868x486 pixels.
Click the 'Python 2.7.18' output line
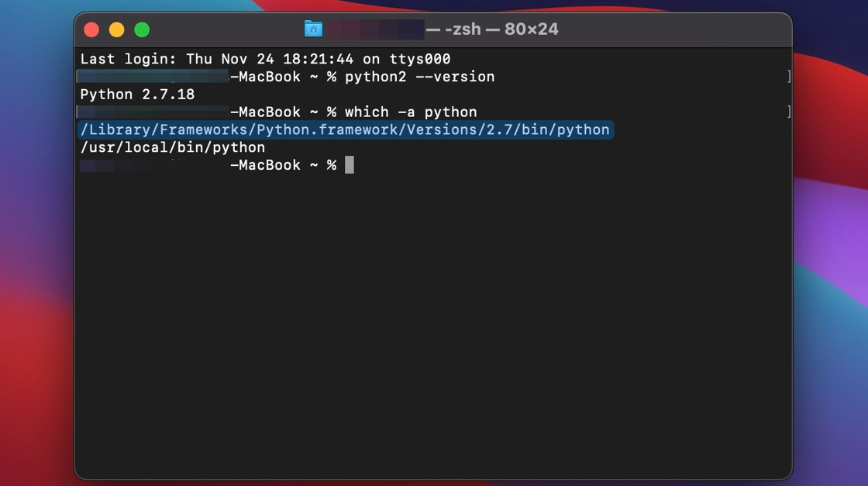click(x=137, y=94)
